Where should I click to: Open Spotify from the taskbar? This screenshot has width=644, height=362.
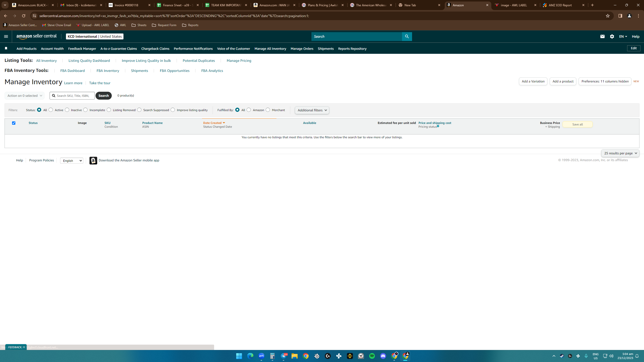coord(372,356)
